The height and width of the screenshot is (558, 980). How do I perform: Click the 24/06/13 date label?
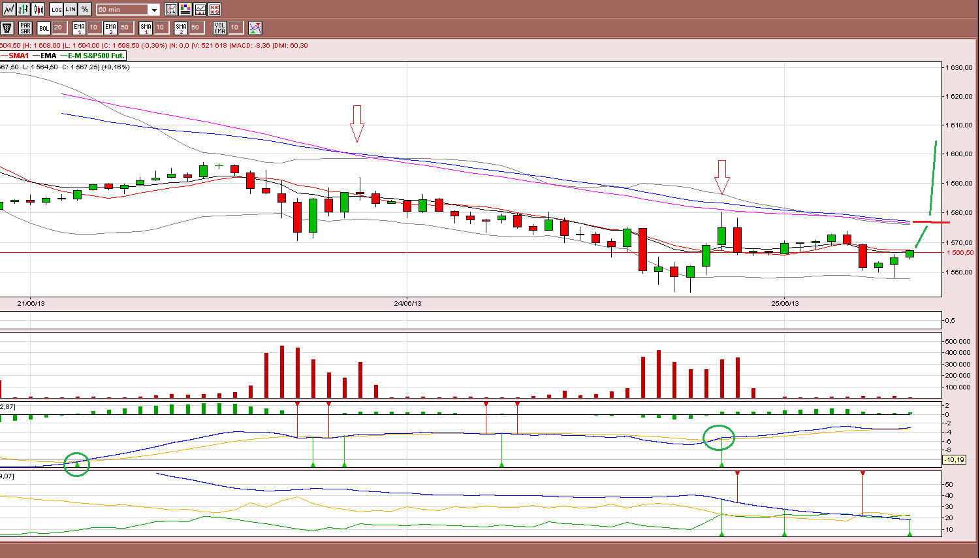pos(407,303)
